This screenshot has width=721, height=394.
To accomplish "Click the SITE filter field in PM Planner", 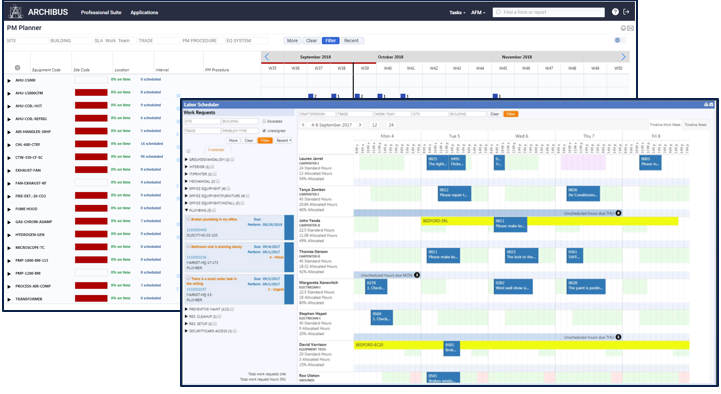I will (27, 40).
